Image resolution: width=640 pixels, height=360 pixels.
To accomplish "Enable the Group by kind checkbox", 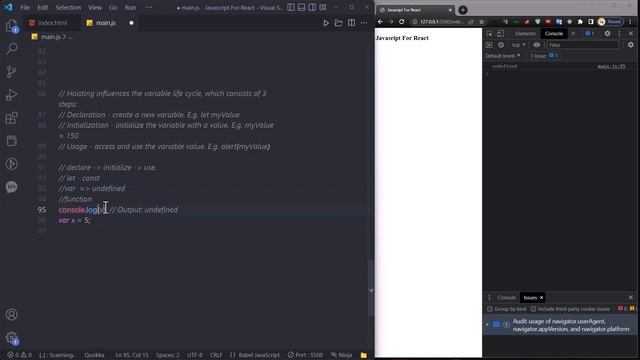I will pos(490,309).
